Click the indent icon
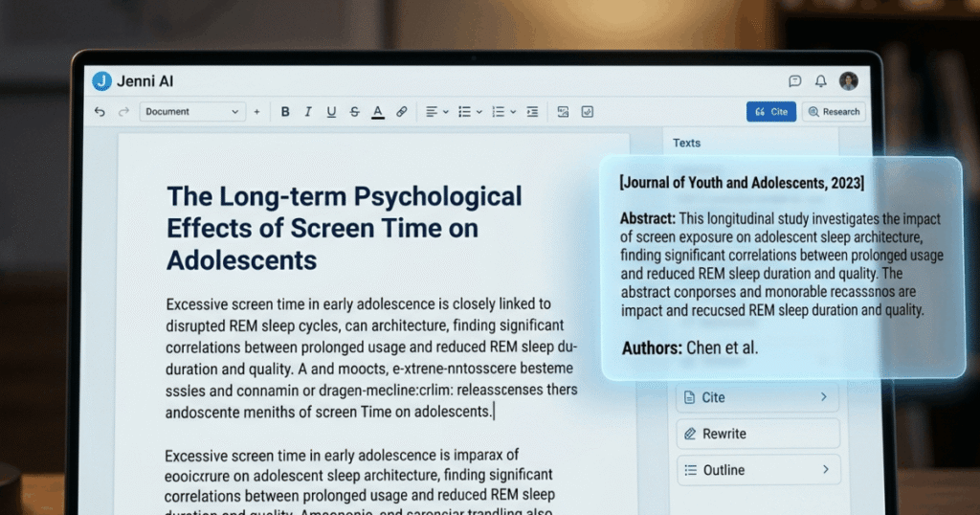The height and width of the screenshot is (515, 980). 532,112
